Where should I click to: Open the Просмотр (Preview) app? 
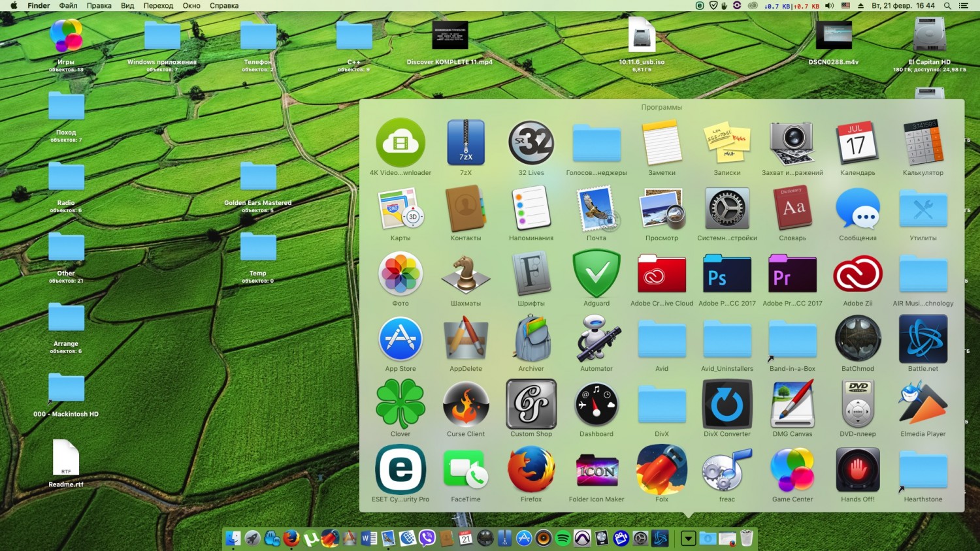point(662,208)
